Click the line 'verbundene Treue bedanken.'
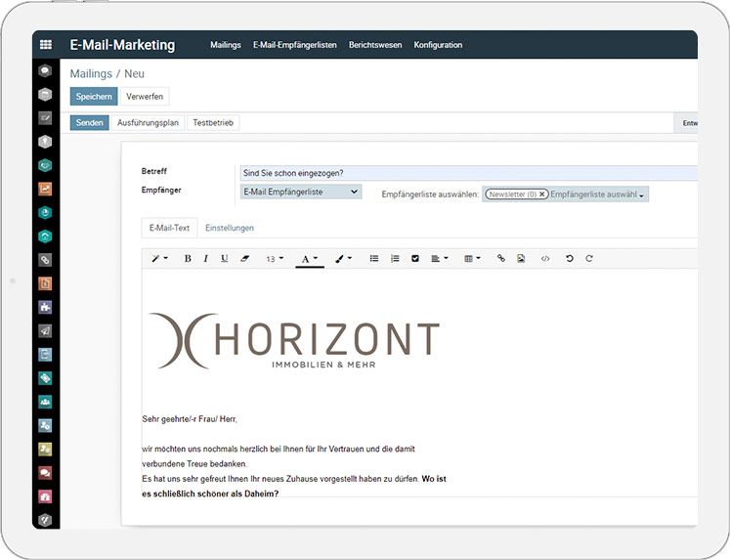 click(x=194, y=463)
